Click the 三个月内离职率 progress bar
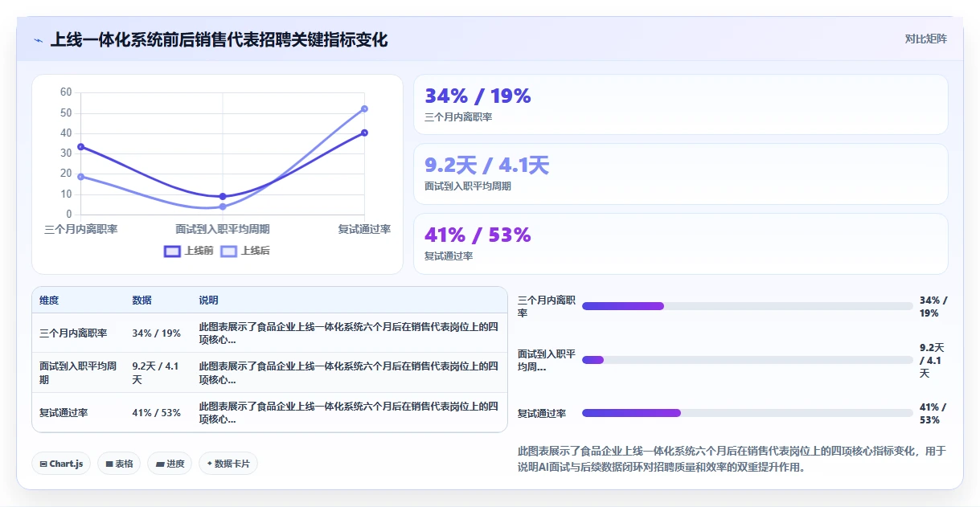This screenshot has width=980, height=507. 747,306
